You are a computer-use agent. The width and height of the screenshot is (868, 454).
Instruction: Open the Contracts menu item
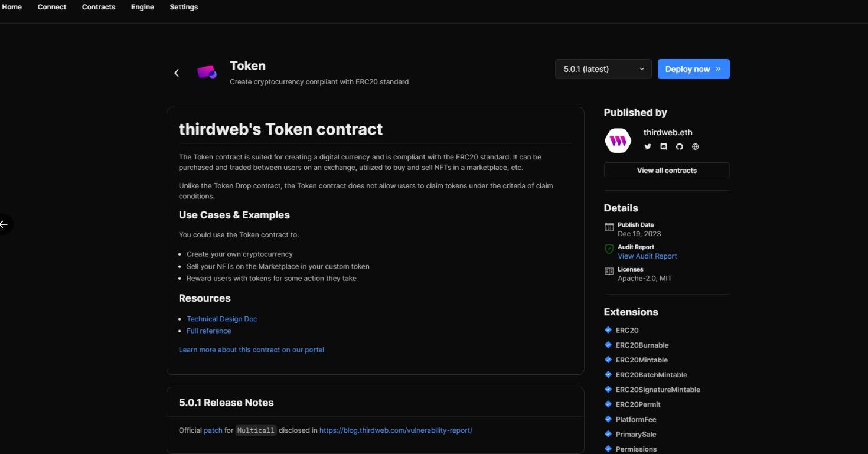pos(99,7)
